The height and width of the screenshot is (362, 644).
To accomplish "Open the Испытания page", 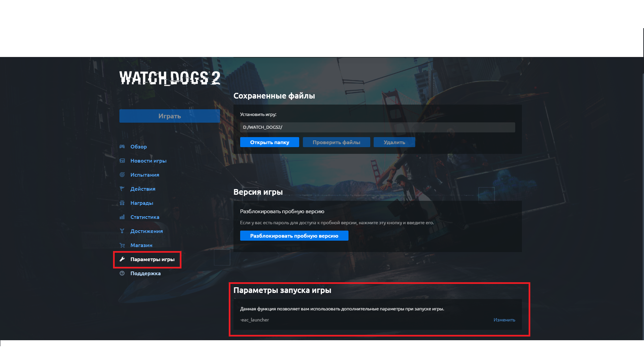I will point(145,175).
